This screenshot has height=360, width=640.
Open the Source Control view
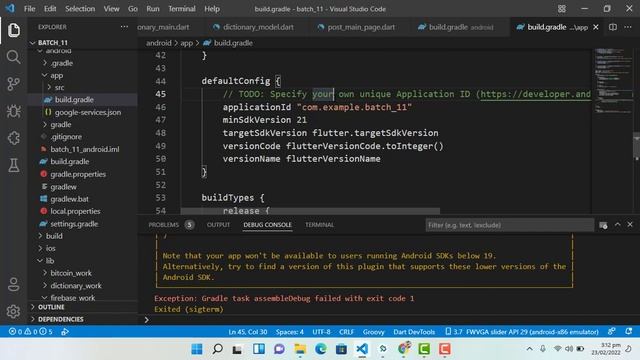(x=13, y=84)
